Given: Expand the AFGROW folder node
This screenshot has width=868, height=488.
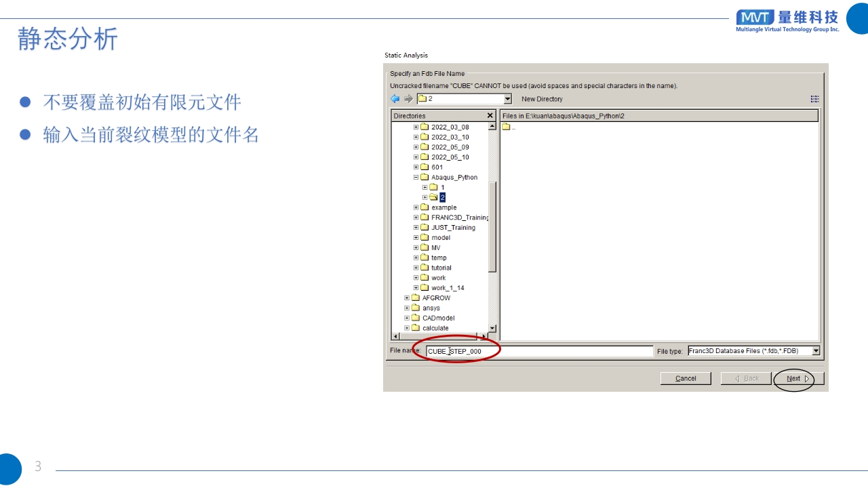Looking at the screenshot, I should (407, 298).
